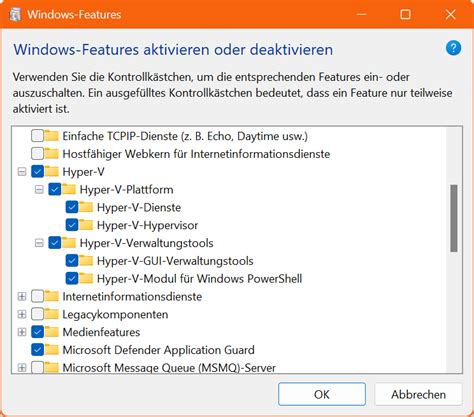Uncheck the Hyper-V-Plattform checkbox

tap(55, 189)
